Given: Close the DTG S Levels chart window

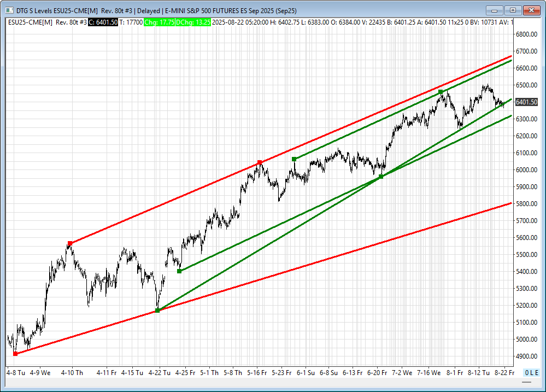Looking at the screenshot, I should tap(531, 10).
